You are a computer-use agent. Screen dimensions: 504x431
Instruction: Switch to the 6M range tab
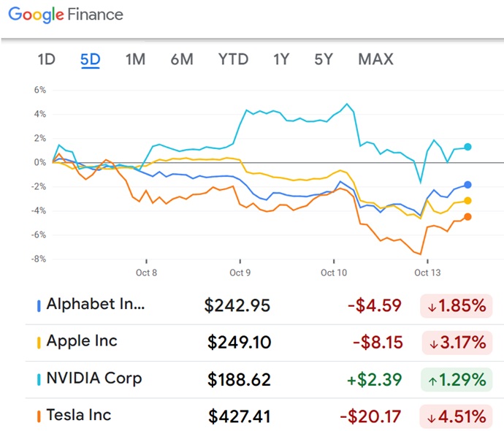click(x=182, y=60)
